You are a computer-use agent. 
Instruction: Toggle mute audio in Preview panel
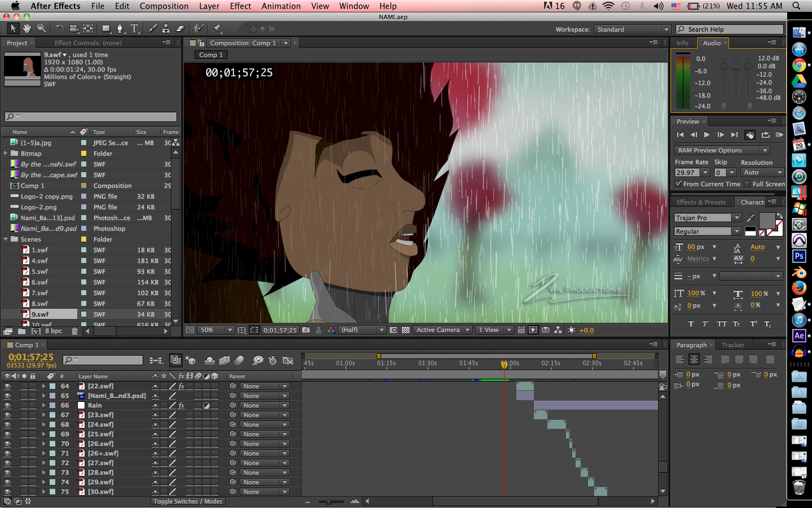pyautogui.click(x=750, y=135)
